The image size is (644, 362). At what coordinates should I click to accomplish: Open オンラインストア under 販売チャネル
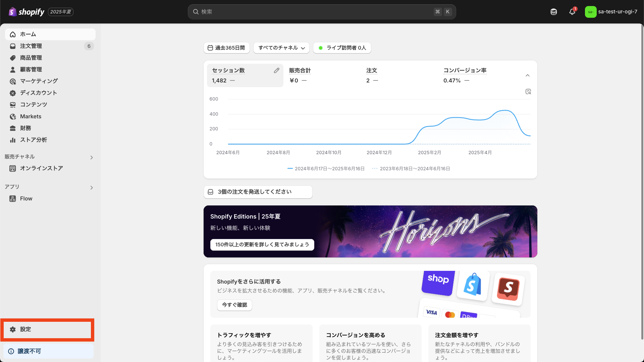coord(41,168)
